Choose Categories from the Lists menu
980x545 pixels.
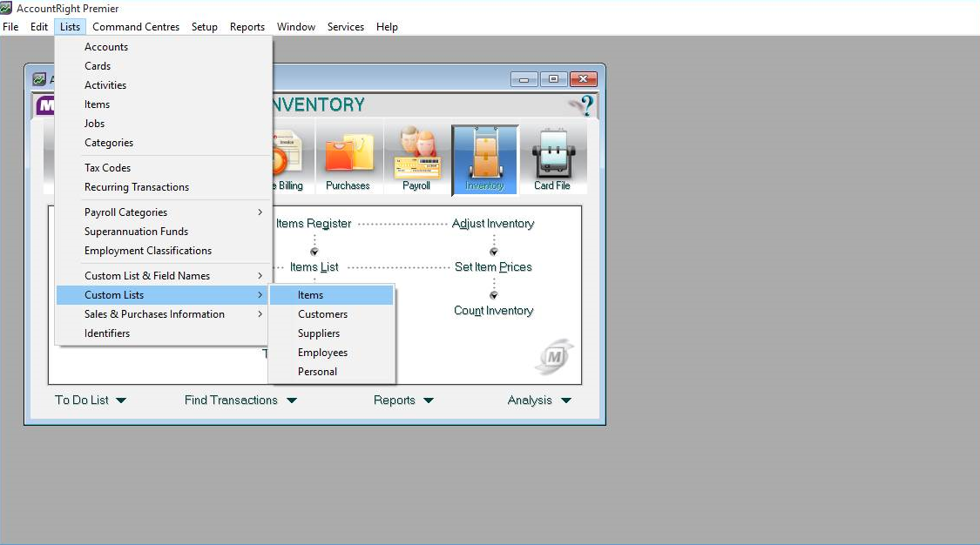point(164,143)
